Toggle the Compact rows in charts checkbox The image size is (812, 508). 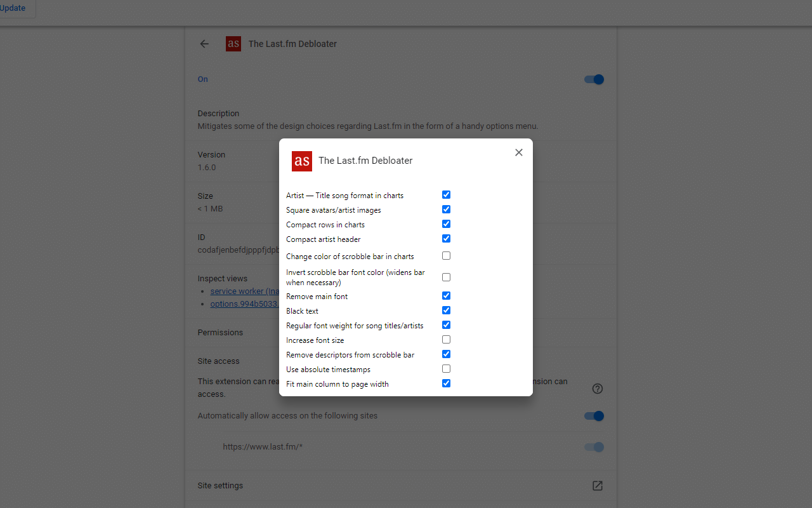[x=447, y=224]
